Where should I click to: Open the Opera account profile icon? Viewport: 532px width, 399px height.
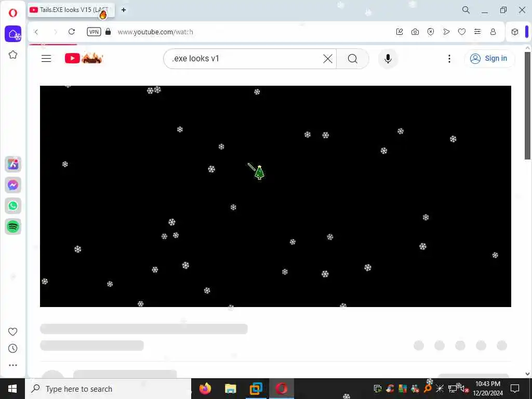pos(493,32)
